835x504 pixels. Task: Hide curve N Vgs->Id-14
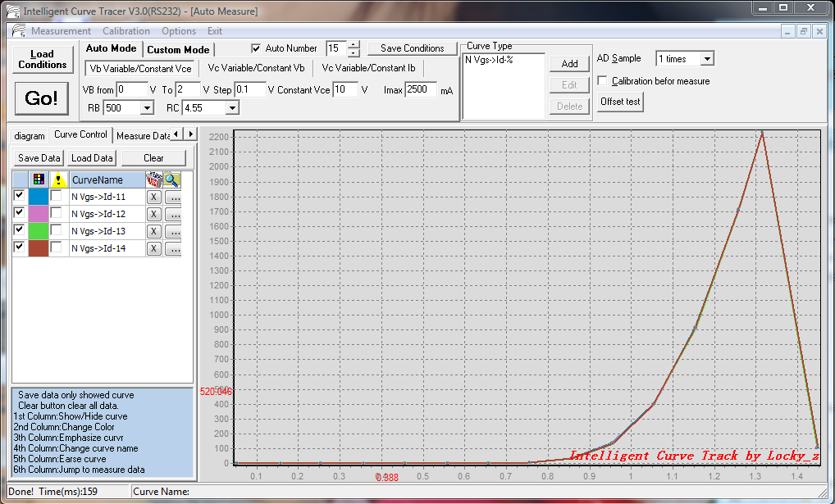[x=19, y=247]
